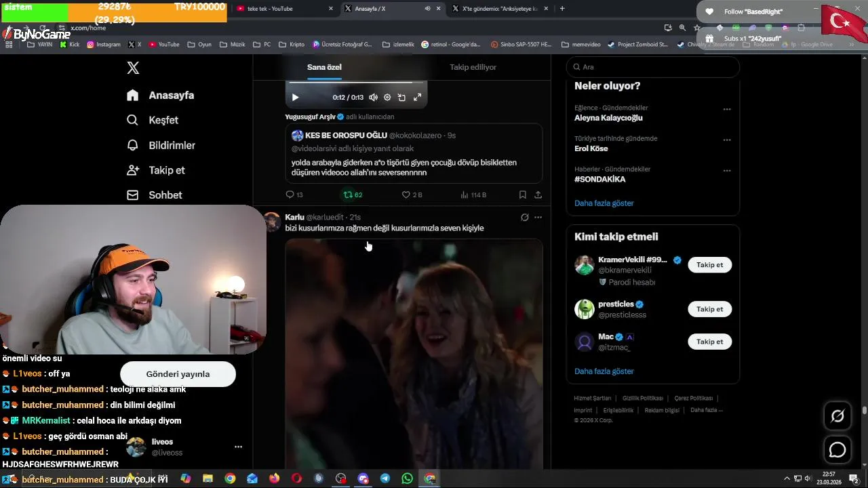Seek on the video progress bar
The width and height of the screenshot is (868, 488).
click(356, 83)
